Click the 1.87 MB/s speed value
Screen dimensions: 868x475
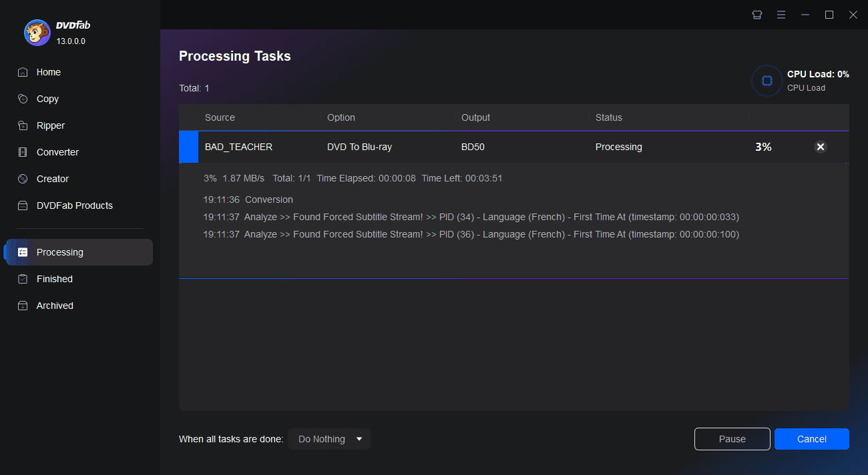(244, 178)
